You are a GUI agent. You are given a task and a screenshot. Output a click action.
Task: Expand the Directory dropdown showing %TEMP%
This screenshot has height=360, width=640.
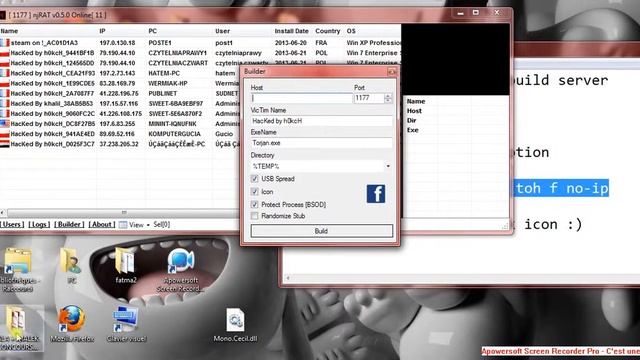[388, 166]
